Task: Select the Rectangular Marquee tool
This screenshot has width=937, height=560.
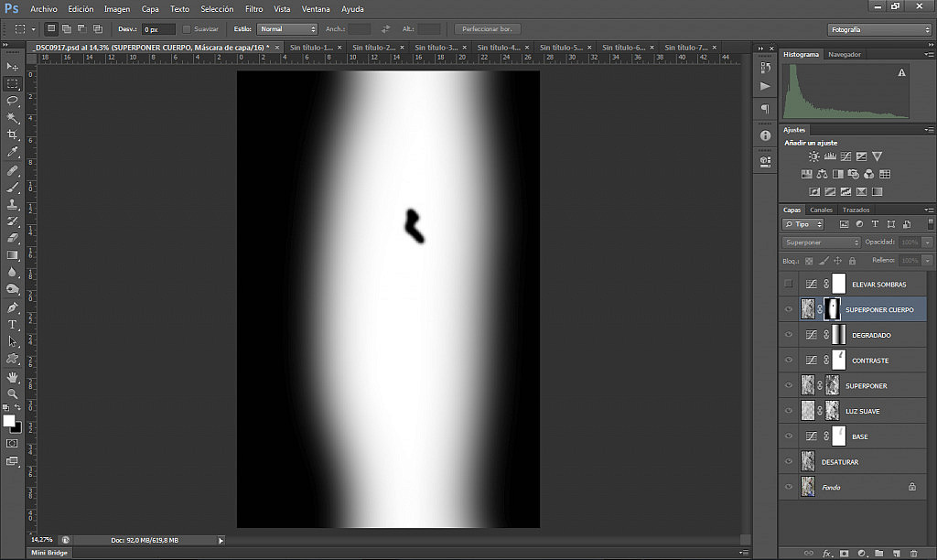Action: [13, 83]
